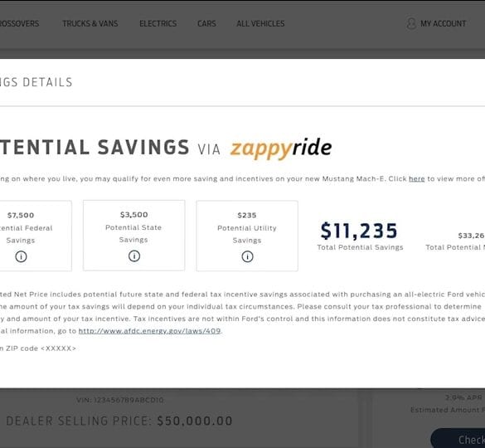Select the $3,500 Potential State Savings card

(x=134, y=236)
